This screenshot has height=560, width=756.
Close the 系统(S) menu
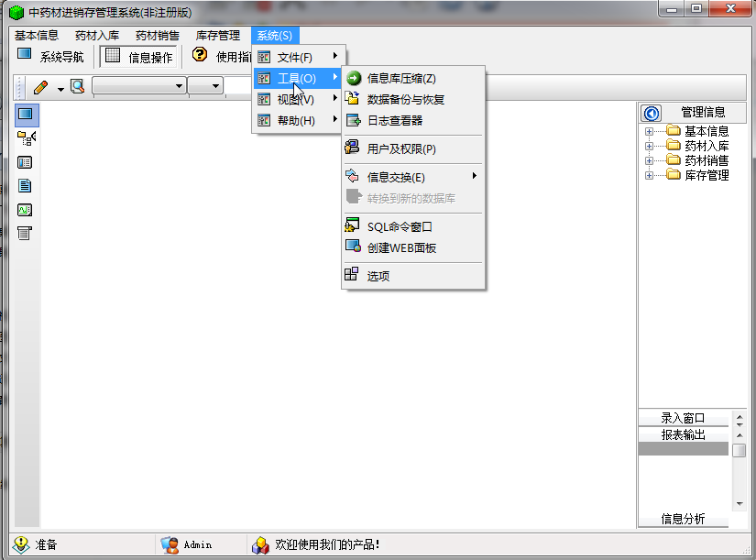[275, 36]
